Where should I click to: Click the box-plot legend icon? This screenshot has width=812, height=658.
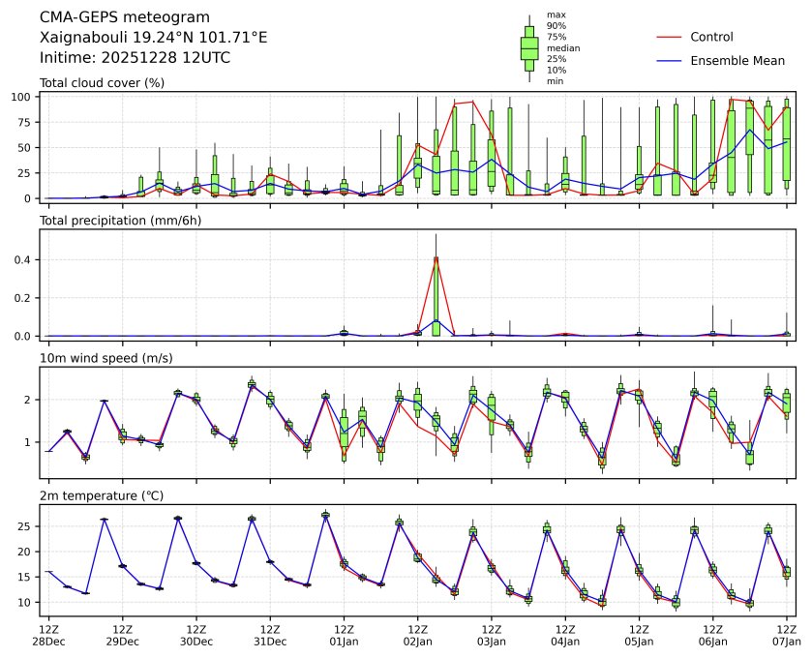(529, 47)
